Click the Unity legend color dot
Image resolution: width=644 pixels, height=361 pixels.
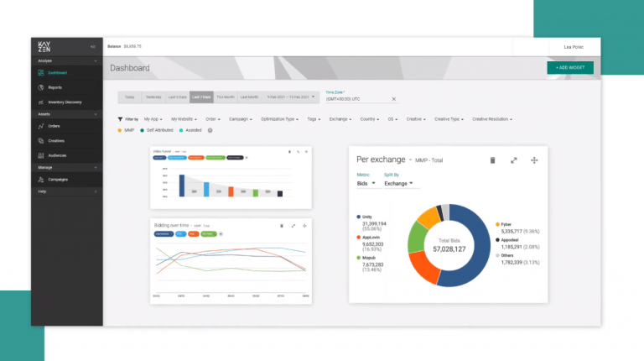point(359,217)
